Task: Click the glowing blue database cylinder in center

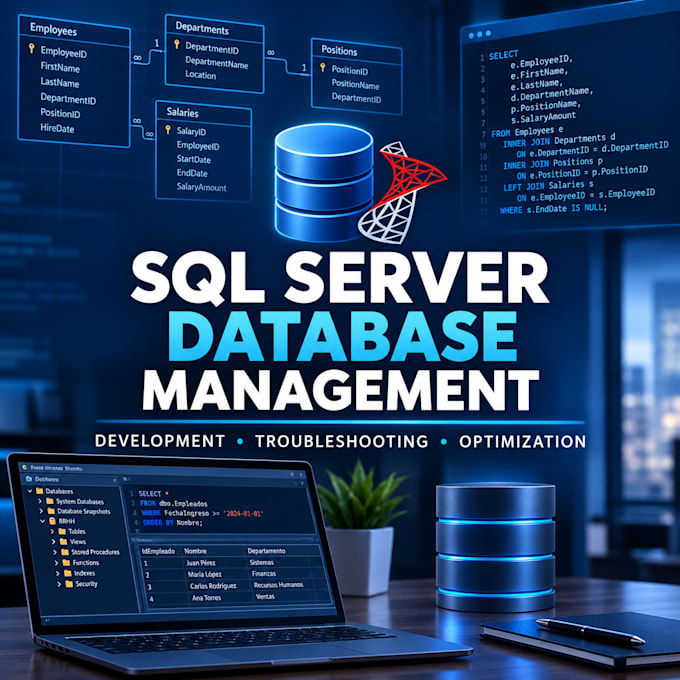Action: pyautogui.click(x=324, y=182)
